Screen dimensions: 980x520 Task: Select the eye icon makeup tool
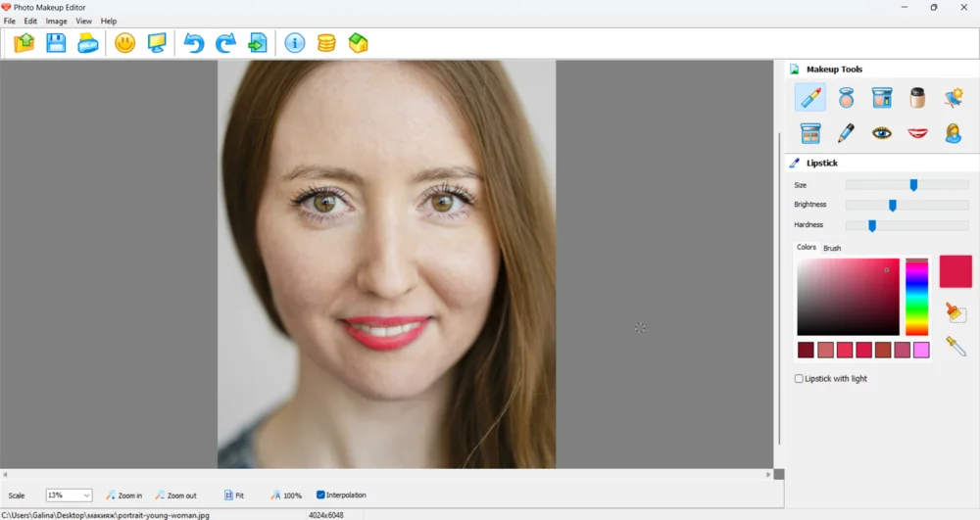(x=882, y=133)
